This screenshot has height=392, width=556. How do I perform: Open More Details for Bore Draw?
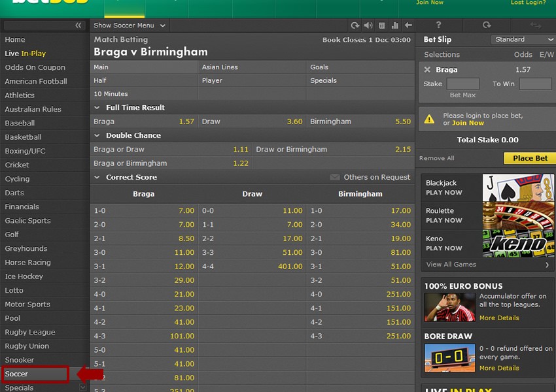click(499, 368)
